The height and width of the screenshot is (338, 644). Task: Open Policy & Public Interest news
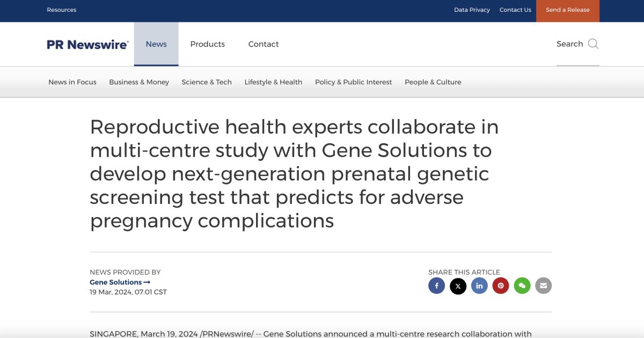pos(353,82)
